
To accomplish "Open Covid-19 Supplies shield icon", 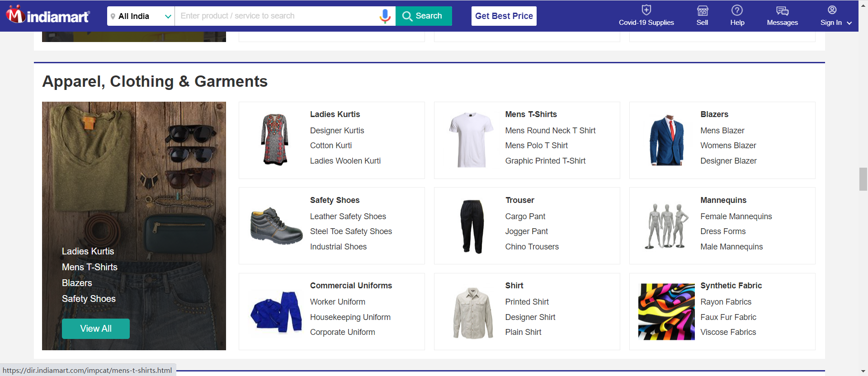I will (x=646, y=10).
